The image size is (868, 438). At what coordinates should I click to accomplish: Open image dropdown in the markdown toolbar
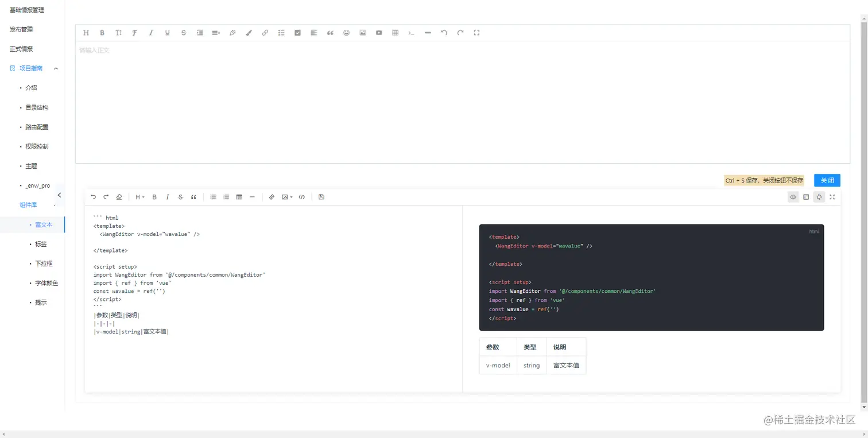[286, 197]
